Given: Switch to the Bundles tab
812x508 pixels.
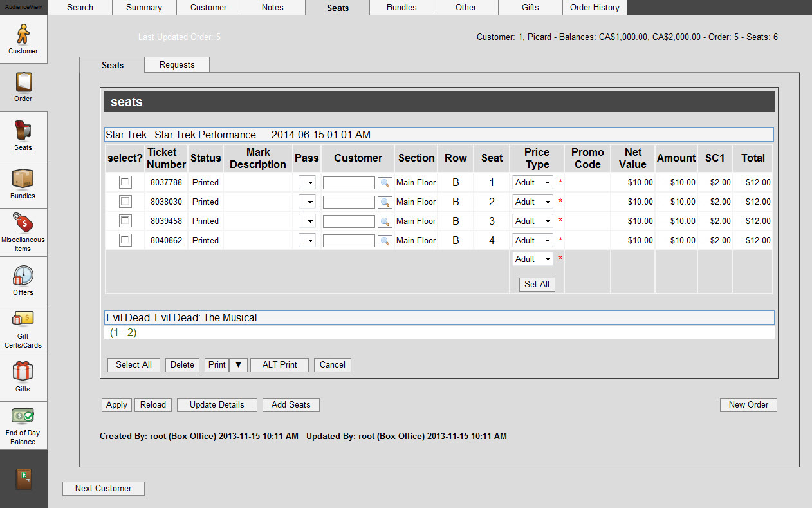Looking at the screenshot, I should [402, 7].
